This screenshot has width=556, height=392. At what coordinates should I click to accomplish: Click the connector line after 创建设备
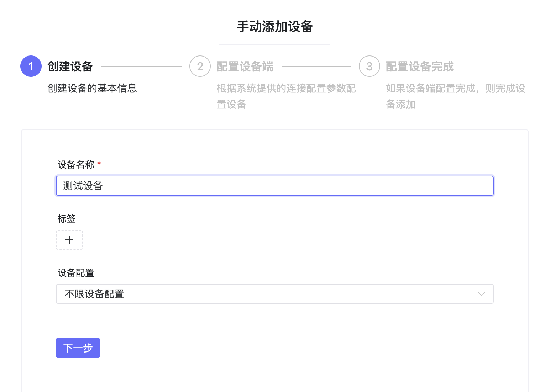click(x=141, y=66)
